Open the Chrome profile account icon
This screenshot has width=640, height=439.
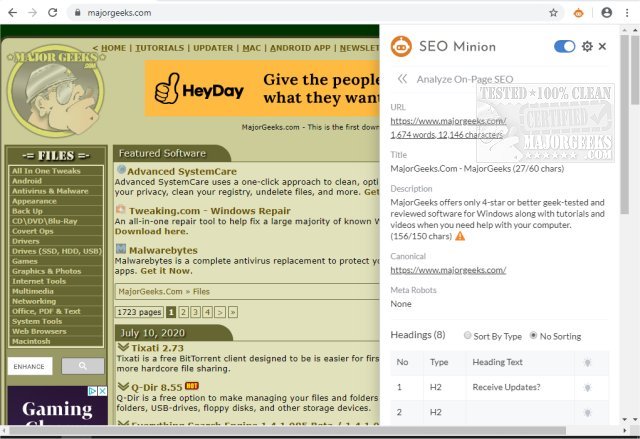tap(607, 13)
